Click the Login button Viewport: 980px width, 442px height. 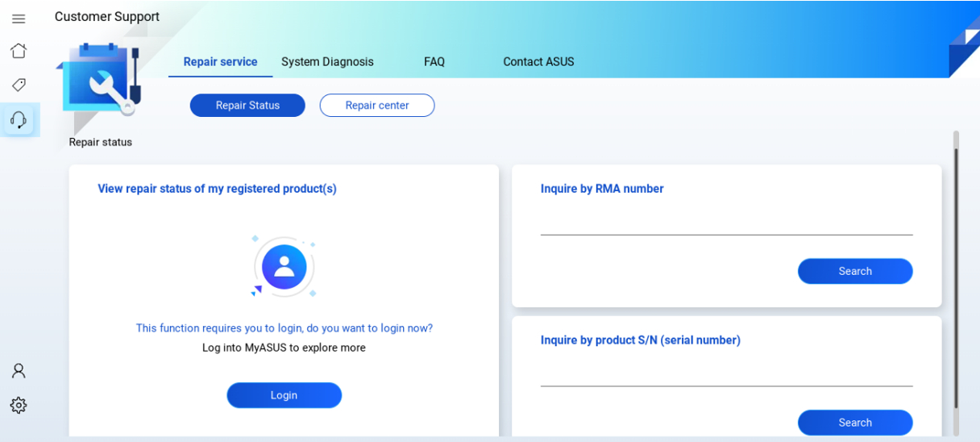pos(284,395)
